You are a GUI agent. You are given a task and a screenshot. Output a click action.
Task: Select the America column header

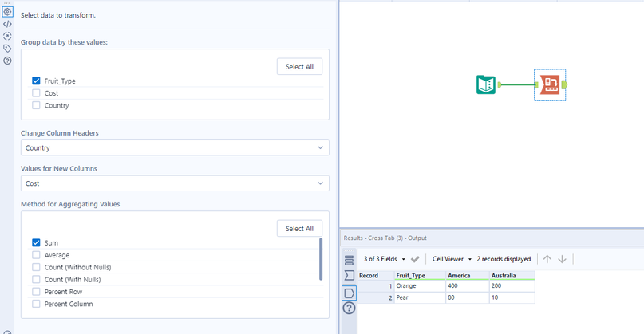tap(468, 275)
